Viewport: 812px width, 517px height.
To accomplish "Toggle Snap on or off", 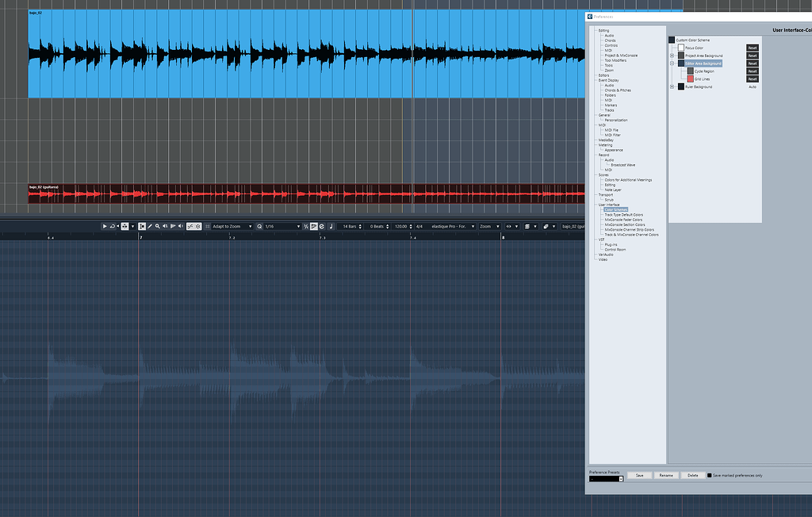I will coord(208,226).
